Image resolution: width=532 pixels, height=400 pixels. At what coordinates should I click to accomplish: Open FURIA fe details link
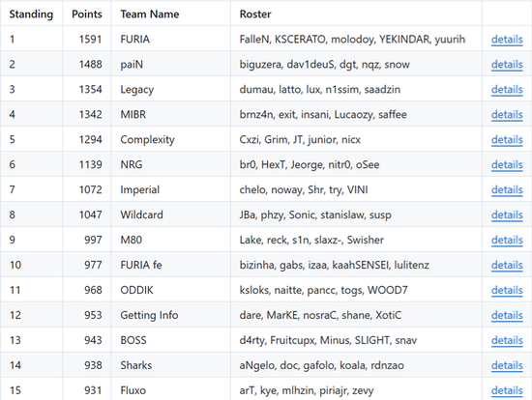point(507,265)
